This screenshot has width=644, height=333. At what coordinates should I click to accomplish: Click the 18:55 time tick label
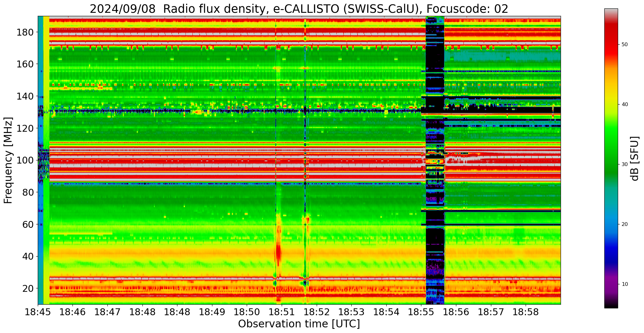click(421, 312)
